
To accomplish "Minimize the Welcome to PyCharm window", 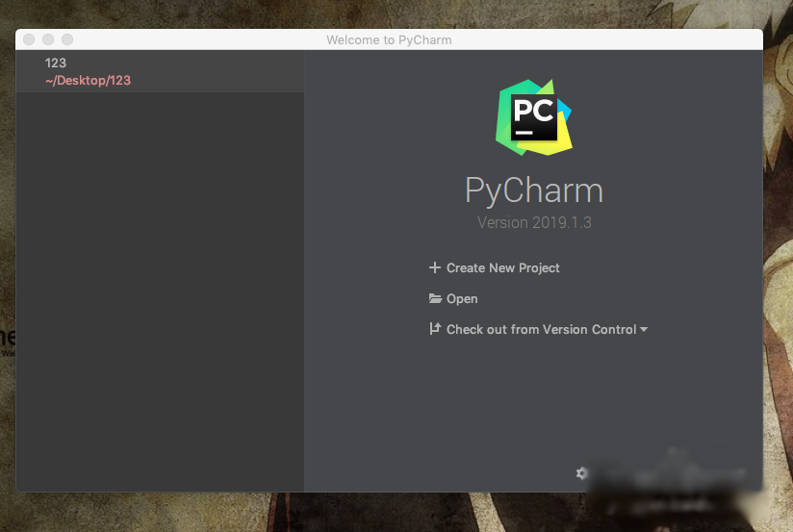I will pos(48,39).
